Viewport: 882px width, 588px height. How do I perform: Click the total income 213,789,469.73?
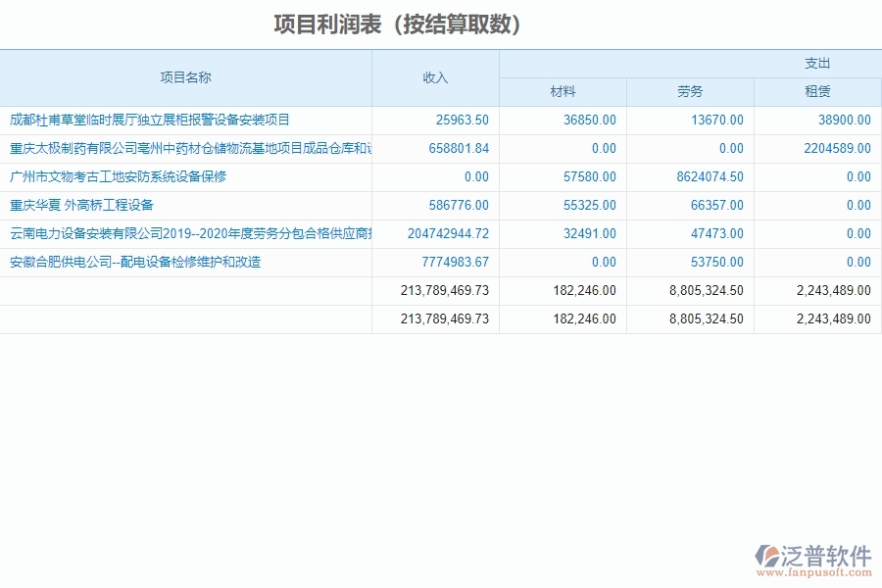pos(443,290)
